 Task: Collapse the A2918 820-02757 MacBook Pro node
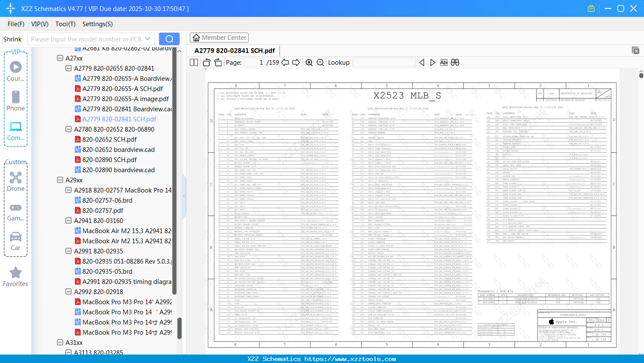click(69, 190)
